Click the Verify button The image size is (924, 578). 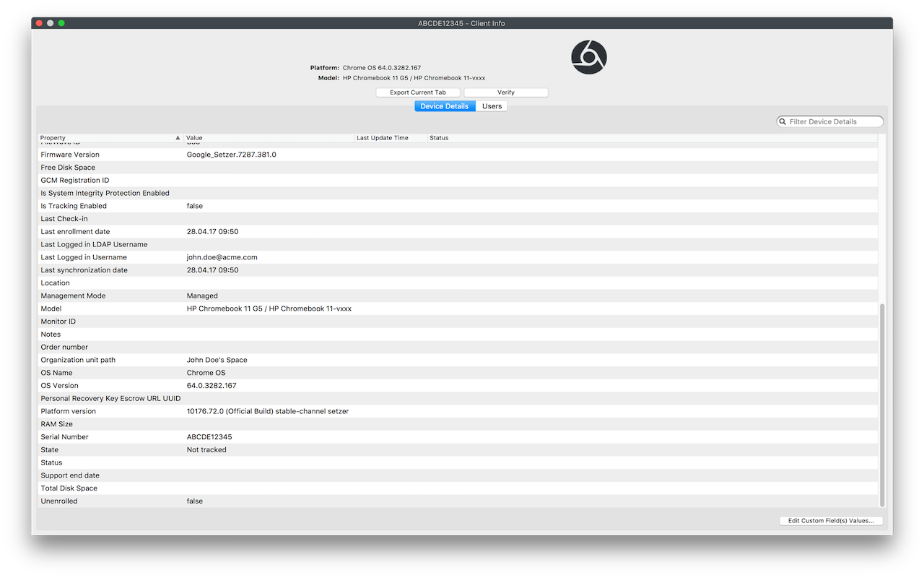[506, 92]
